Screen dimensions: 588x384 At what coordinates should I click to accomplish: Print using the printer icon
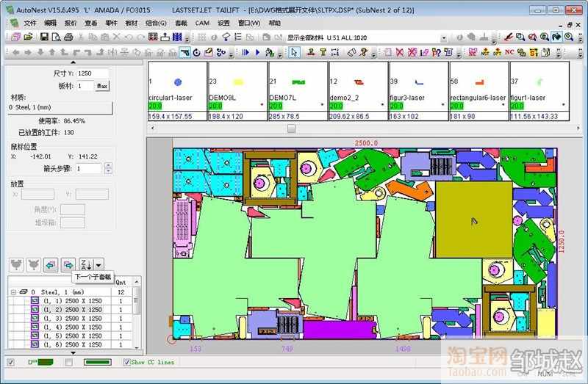(x=68, y=37)
